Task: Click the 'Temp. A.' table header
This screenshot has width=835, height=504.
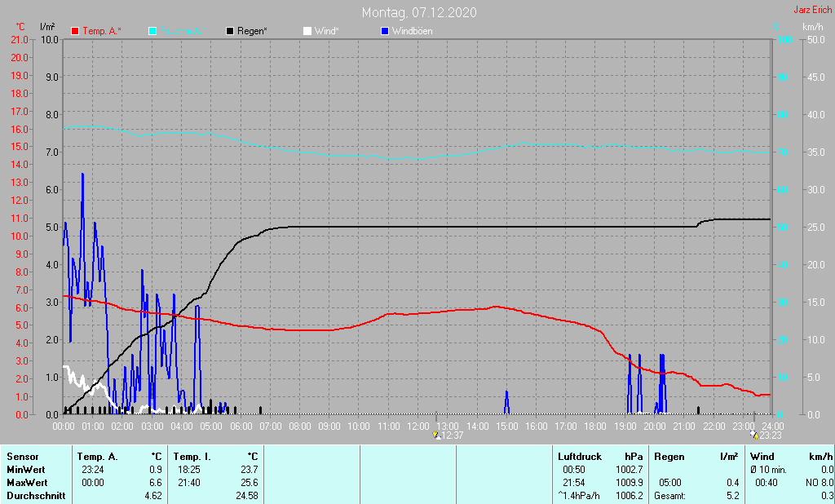Action: (98, 457)
